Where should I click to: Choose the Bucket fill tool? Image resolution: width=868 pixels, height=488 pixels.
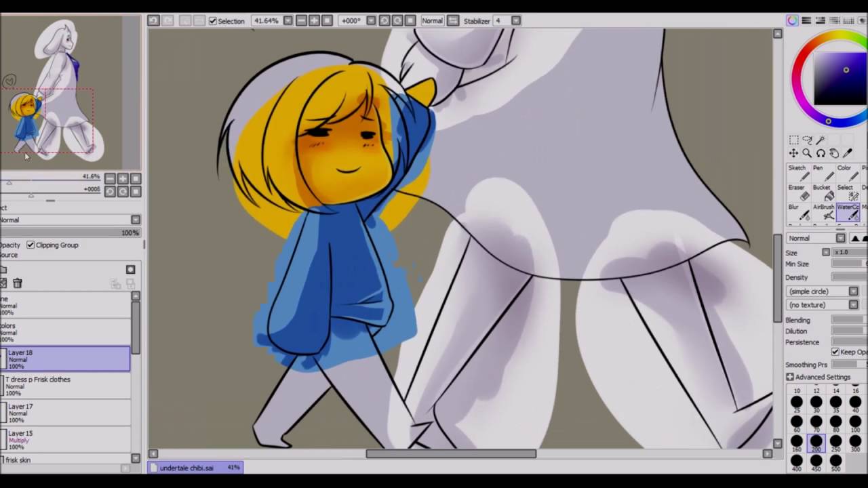823,192
